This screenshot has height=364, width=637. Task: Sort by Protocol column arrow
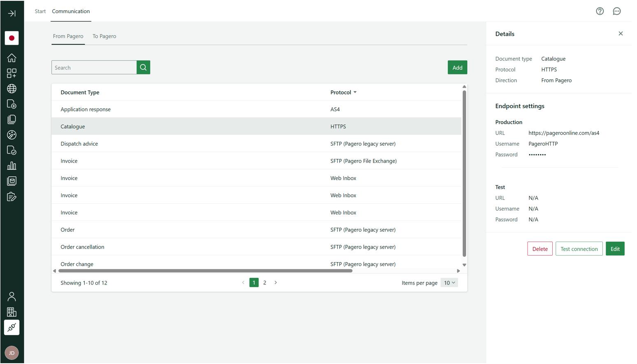tap(355, 92)
